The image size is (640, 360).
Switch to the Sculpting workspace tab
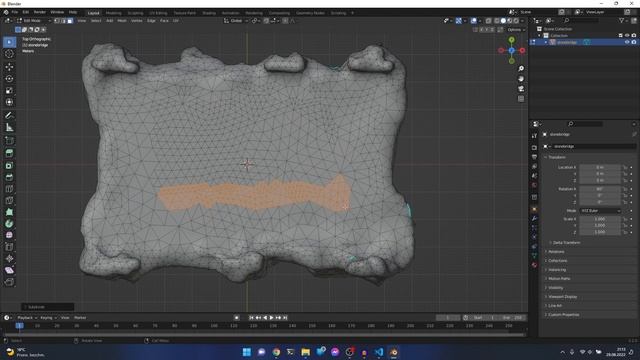135,13
